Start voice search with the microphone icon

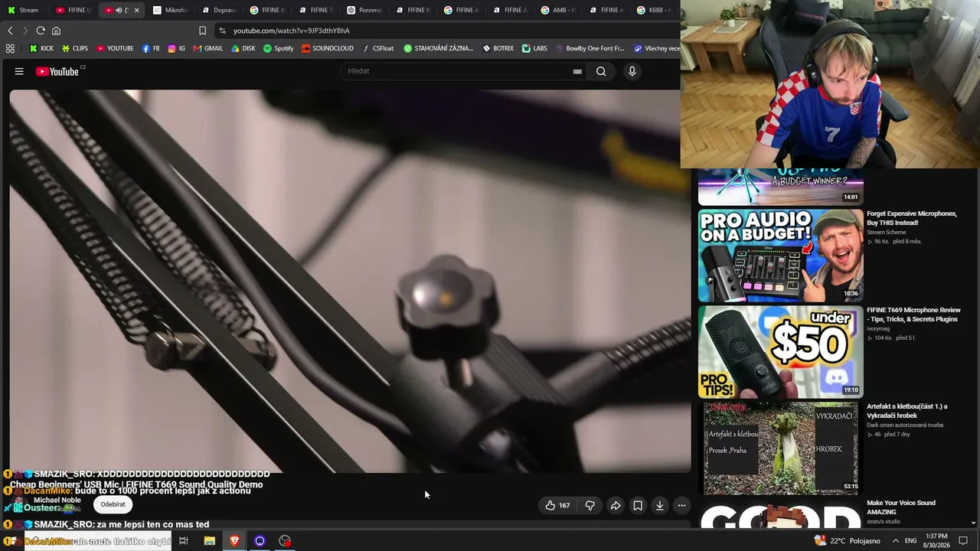click(632, 71)
